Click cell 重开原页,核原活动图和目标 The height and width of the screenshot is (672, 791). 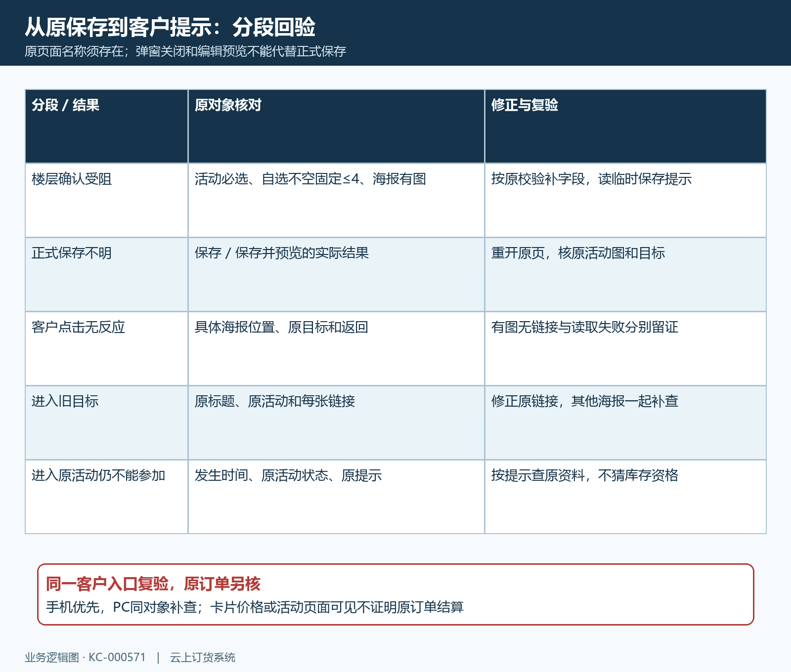coord(625,274)
